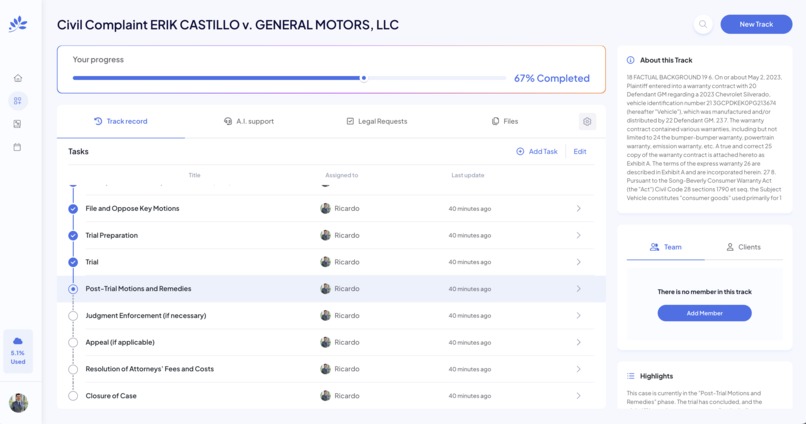The image size is (806, 424).
Task: Click the progress bar handle
Action: coord(363,78)
